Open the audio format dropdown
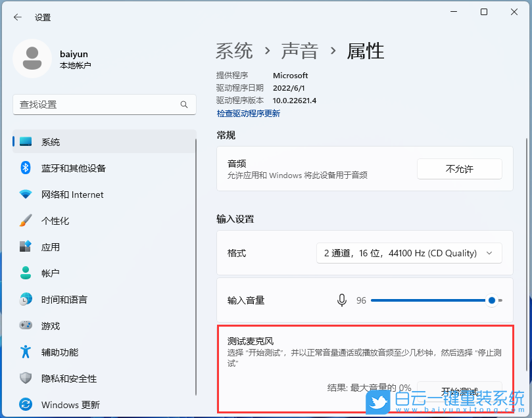This screenshot has height=418, width=532. [x=409, y=252]
